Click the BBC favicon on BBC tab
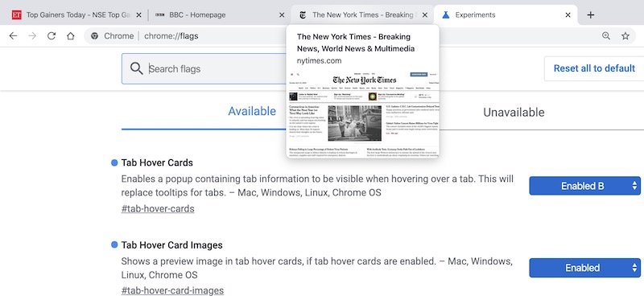 pos(160,15)
